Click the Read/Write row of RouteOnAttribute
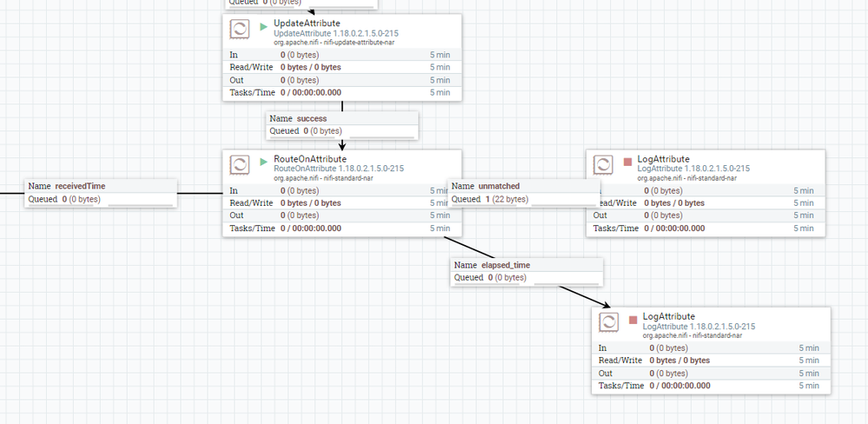The height and width of the screenshot is (424, 868). click(342, 202)
